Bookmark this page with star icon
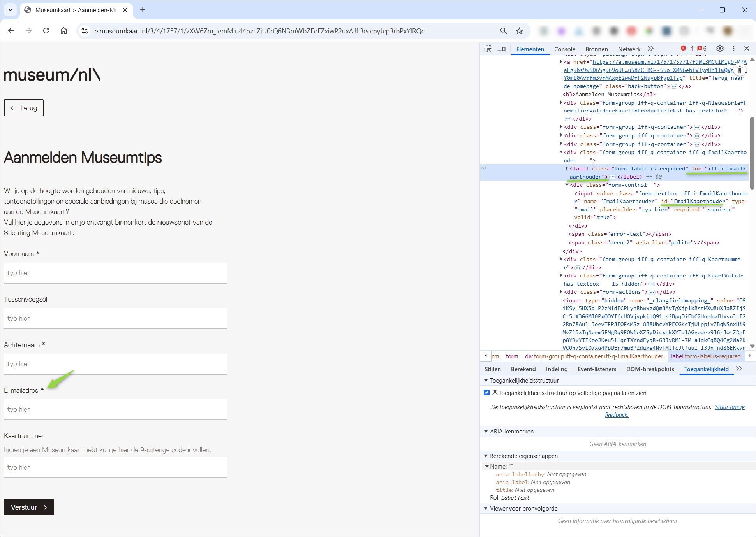The image size is (756, 537). pos(519,31)
